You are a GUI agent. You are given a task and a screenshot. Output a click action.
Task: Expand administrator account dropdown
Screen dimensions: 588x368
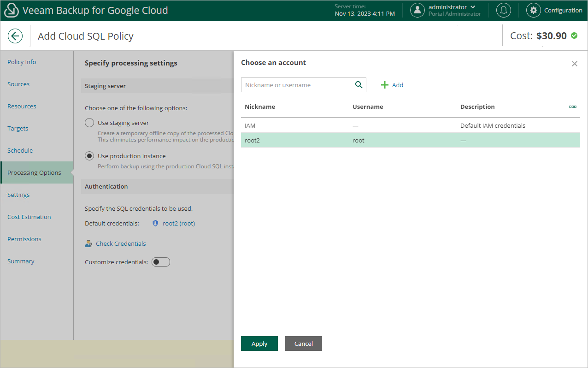pos(473,7)
